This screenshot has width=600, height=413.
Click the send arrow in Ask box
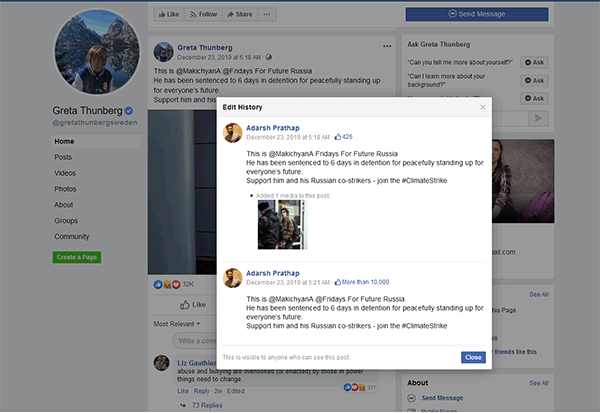click(x=538, y=118)
